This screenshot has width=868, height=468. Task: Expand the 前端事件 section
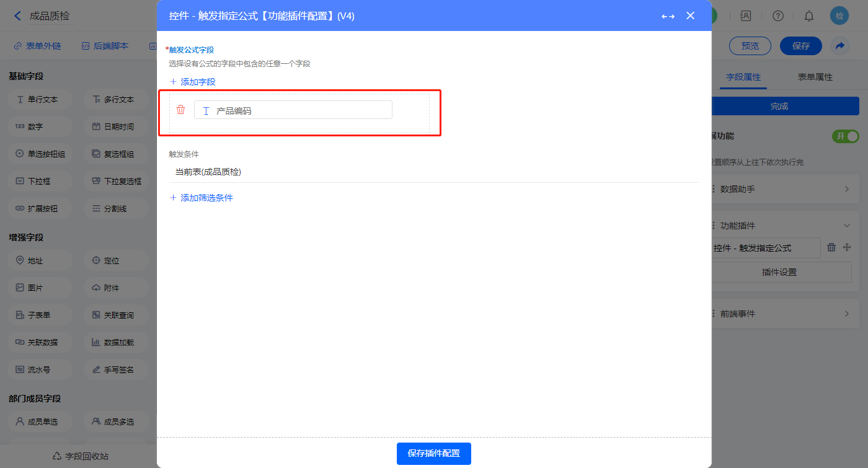coord(846,314)
